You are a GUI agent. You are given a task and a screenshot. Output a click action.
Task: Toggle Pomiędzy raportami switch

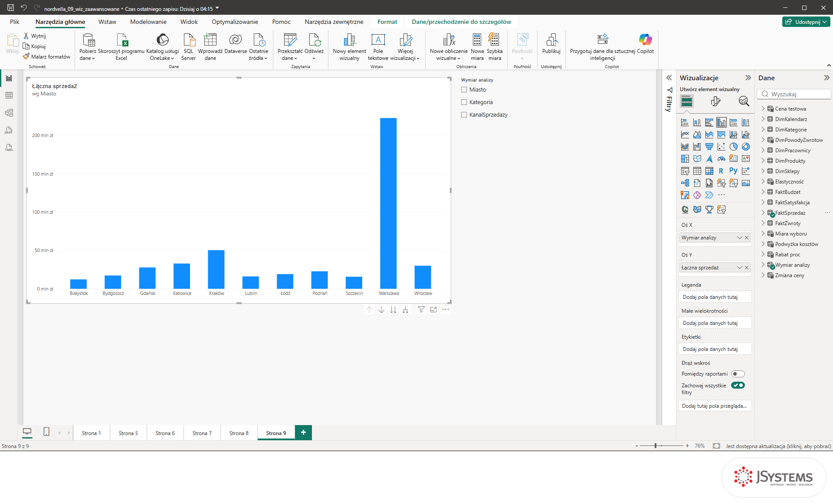[x=738, y=374]
